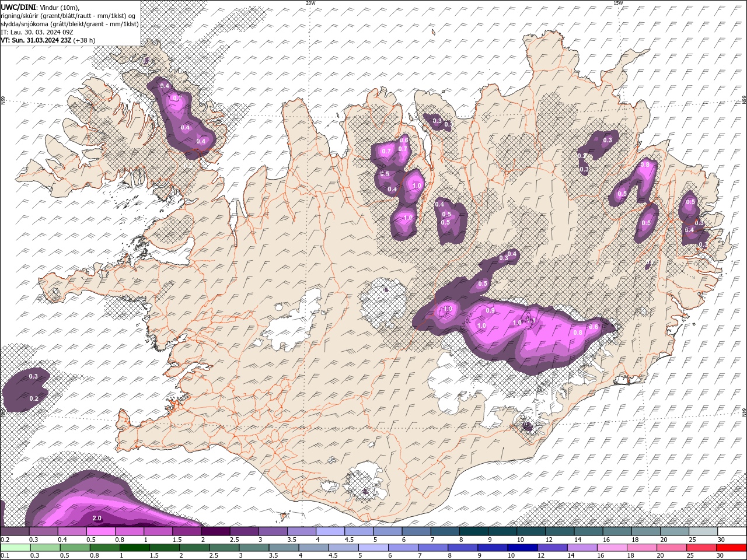The image size is (747, 560).
Task: Pick the 0.5 bright pink swatch in snow scale
Action: (x=100, y=531)
